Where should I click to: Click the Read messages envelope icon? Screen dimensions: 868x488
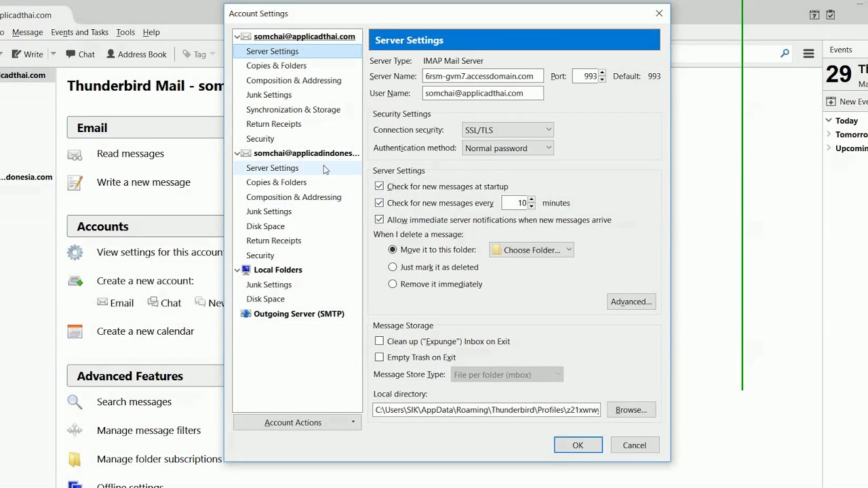point(75,155)
